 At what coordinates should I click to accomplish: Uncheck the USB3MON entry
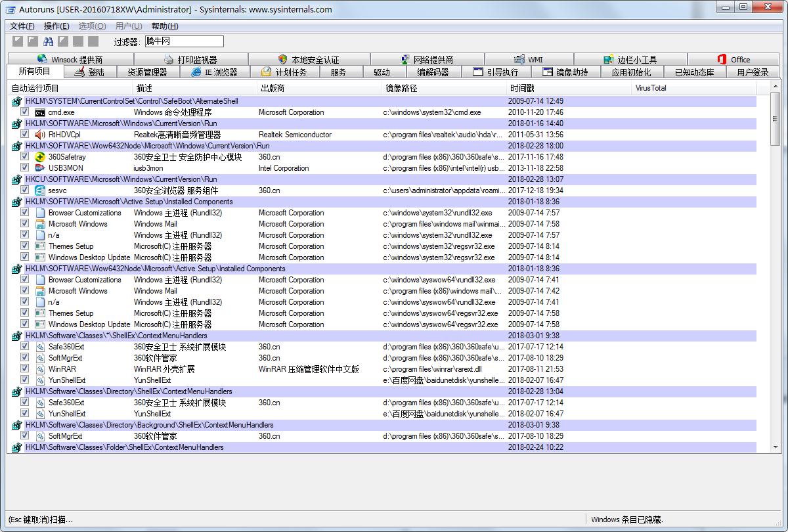(24, 168)
